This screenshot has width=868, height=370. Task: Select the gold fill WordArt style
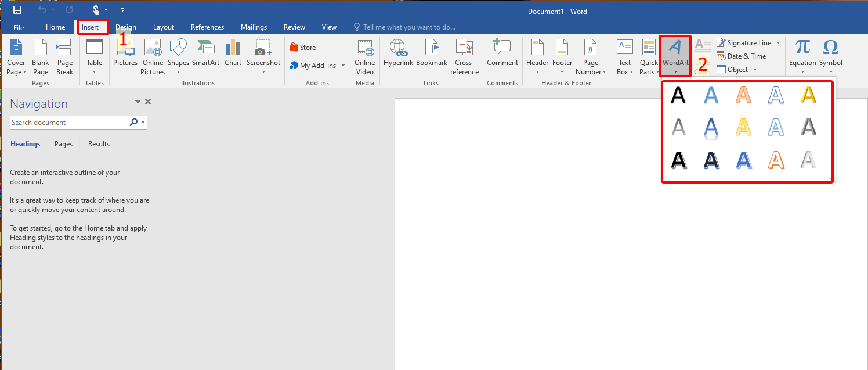click(x=808, y=95)
